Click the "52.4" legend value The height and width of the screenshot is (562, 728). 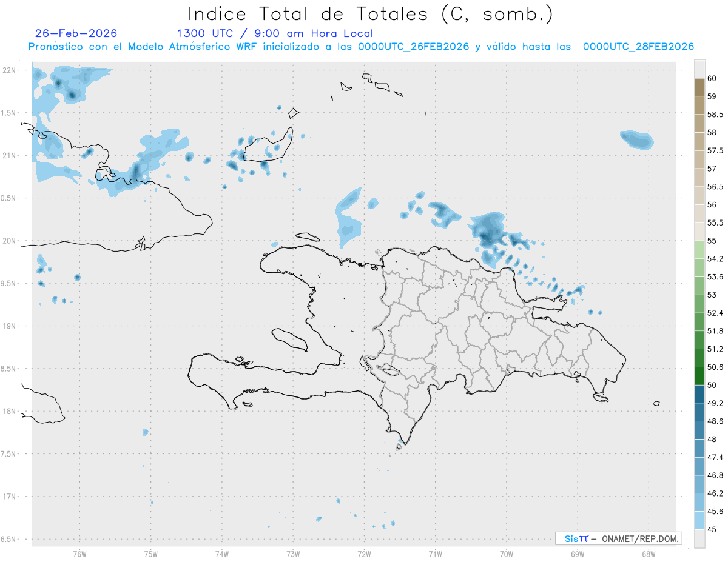click(x=715, y=313)
